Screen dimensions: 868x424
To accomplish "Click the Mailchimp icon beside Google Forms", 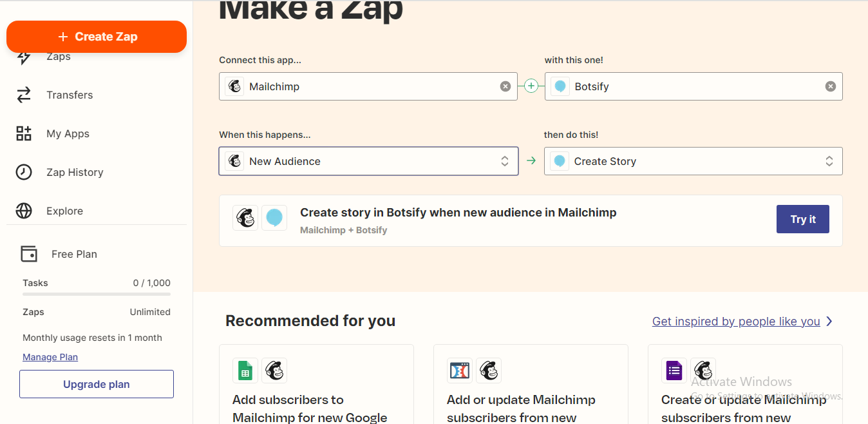I will click(703, 371).
